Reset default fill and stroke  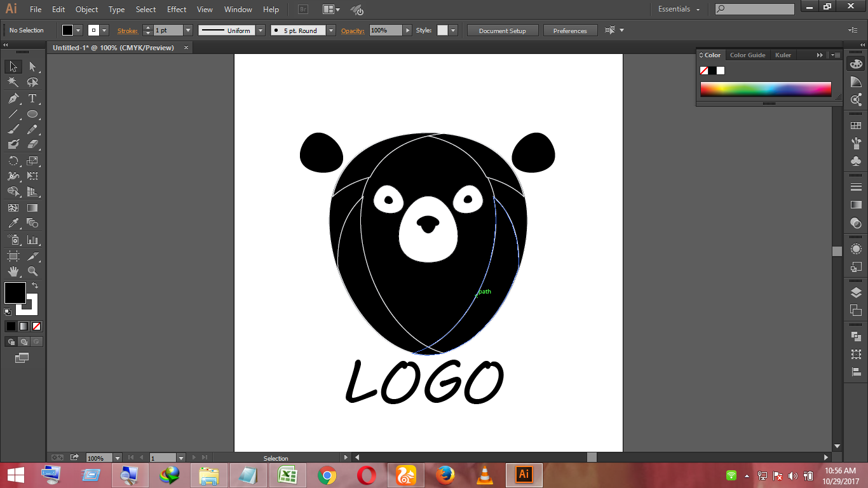[x=8, y=311]
